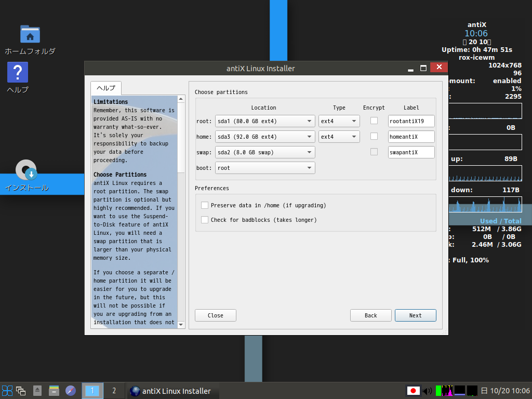The height and width of the screenshot is (399, 532).
Task: Open the file manager icon in taskbar
Action: click(x=54, y=391)
